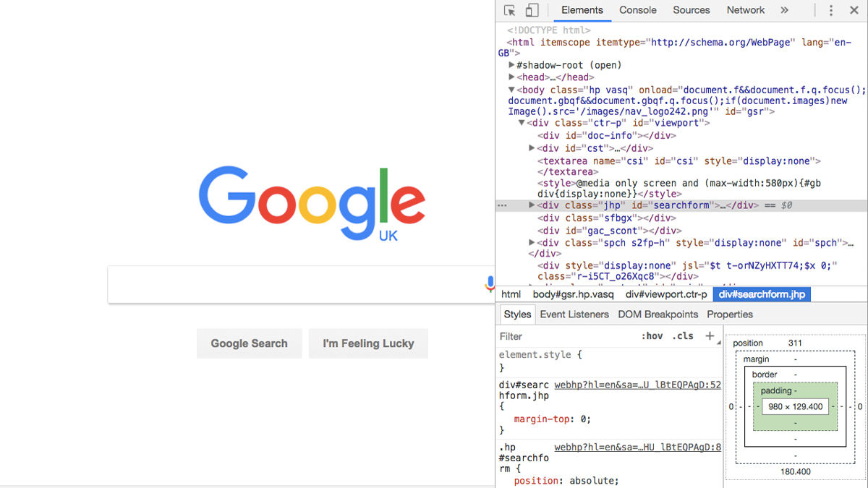Viewport: 868px width, 488px height.
Task: Click the I'm Feeling Lucky button
Action: click(x=368, y=343)
